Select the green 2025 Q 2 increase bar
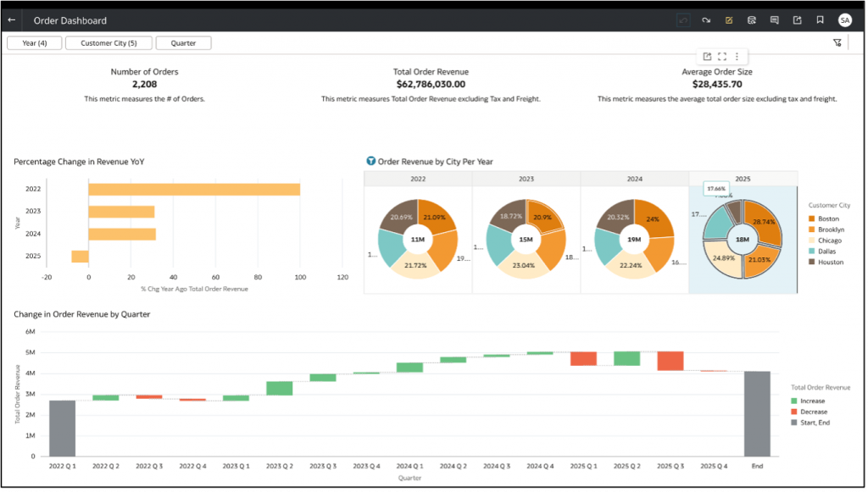 point(626,359)
